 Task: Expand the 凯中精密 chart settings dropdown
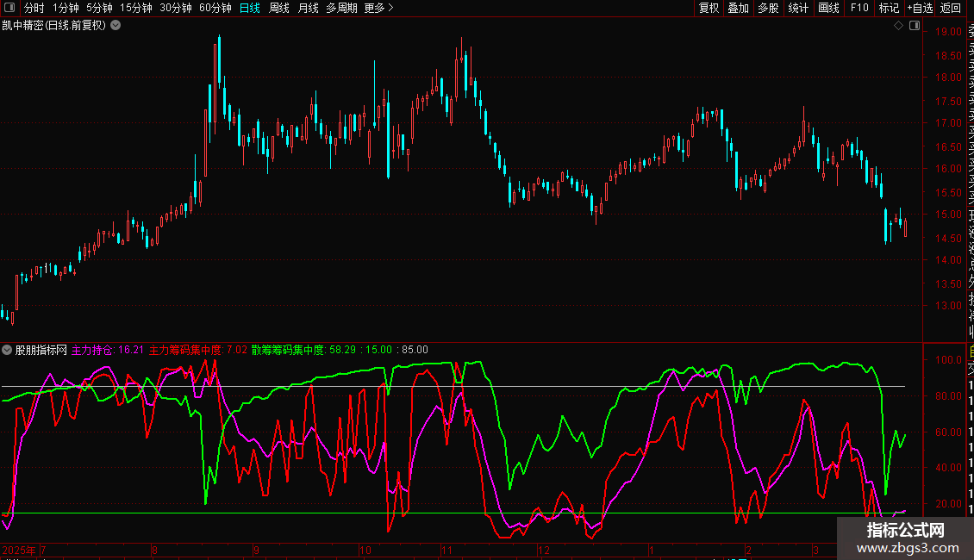pos(116,26)
